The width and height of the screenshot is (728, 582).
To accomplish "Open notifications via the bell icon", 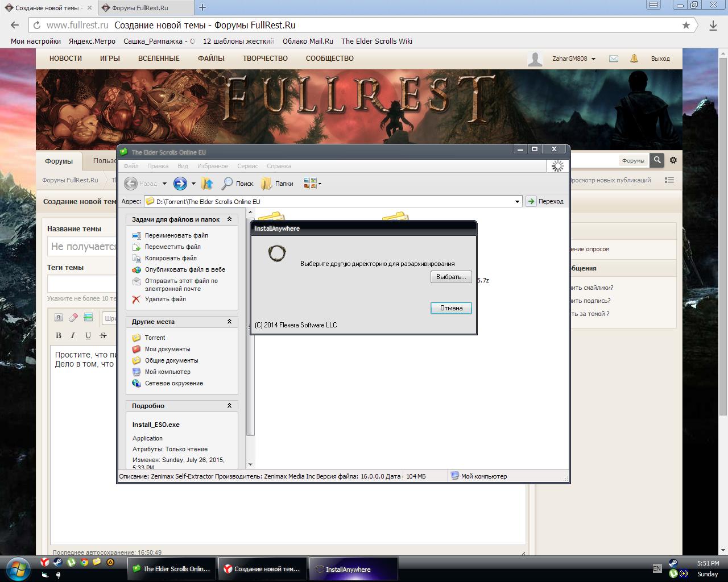I will point(634,59).
